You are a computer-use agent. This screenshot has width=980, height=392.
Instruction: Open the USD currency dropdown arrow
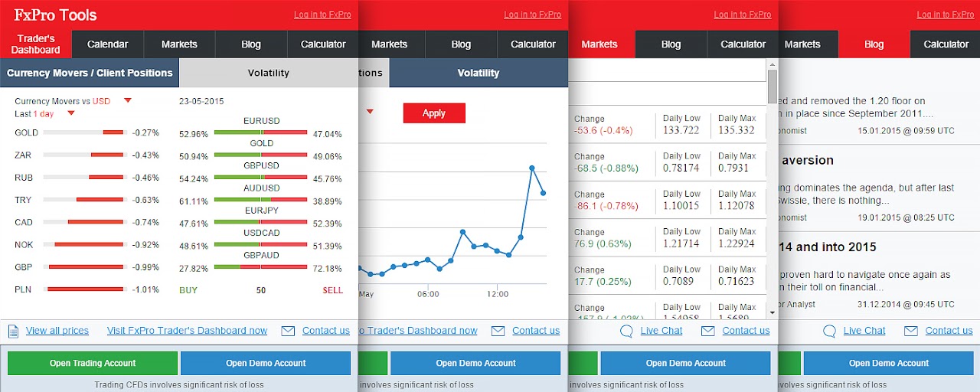128,100
